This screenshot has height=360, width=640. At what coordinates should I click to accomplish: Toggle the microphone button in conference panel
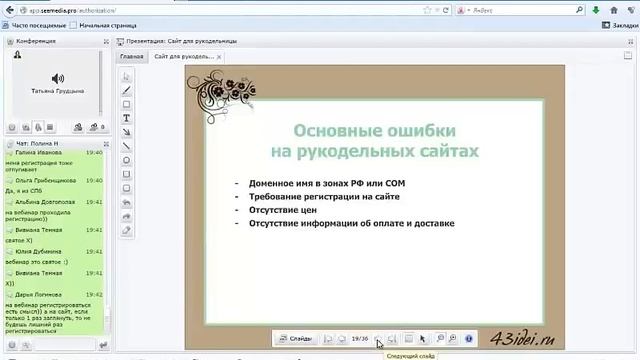coord(38,128)
